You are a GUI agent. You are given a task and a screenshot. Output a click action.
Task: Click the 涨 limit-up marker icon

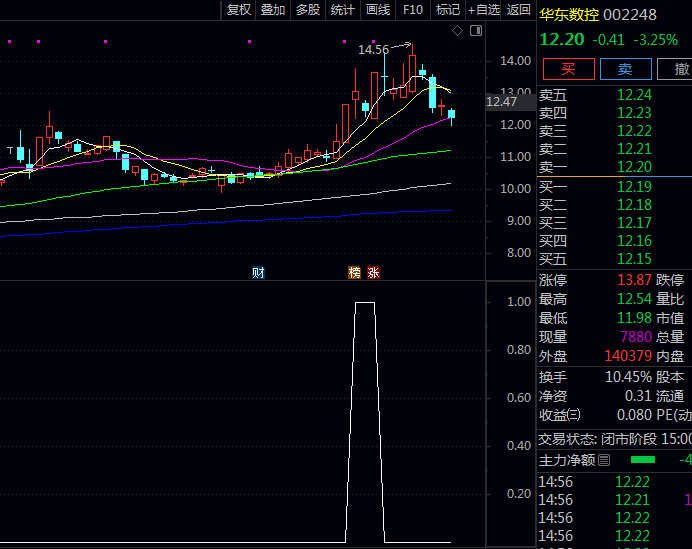373,272
